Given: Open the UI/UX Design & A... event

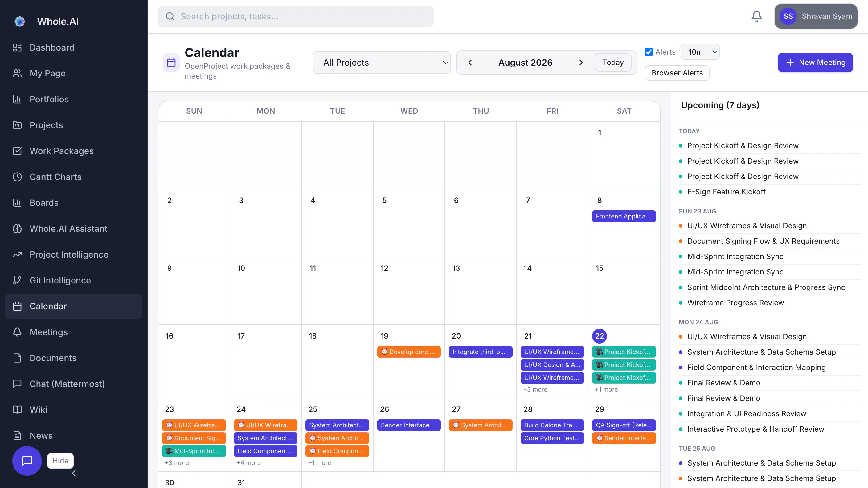Looking at the screenshot, I should pyautogui.click(x=552, y=365).
